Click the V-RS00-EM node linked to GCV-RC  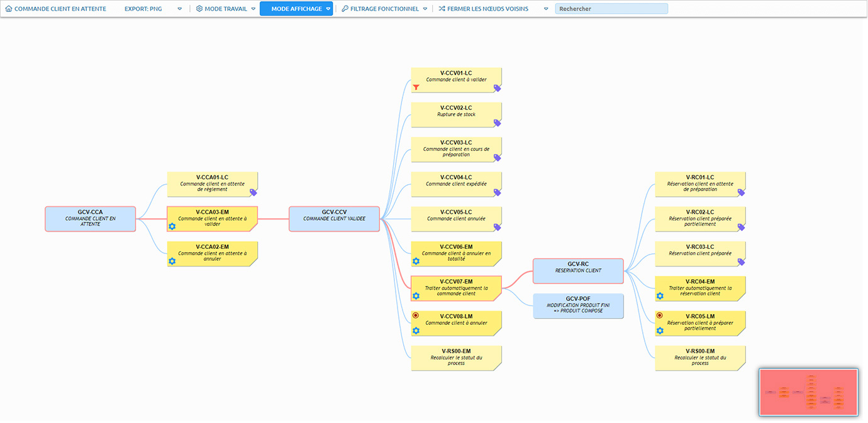click(700, 358)
